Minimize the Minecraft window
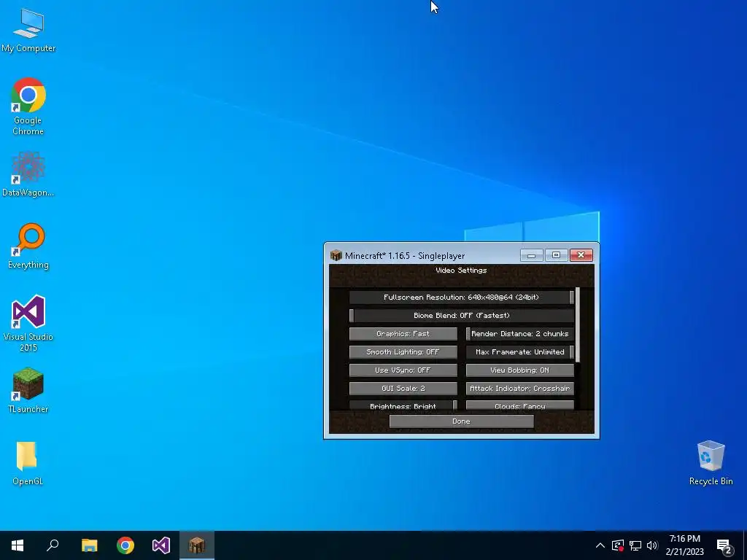The height and width of the screenshot is (560, 747). [532, 255]
